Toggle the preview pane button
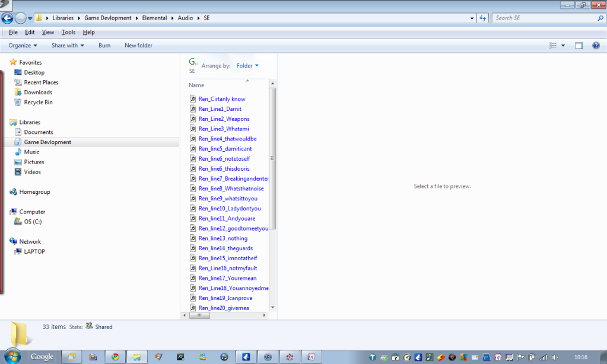The width and height of the screenshot is (607, 364). click(579, 46)
